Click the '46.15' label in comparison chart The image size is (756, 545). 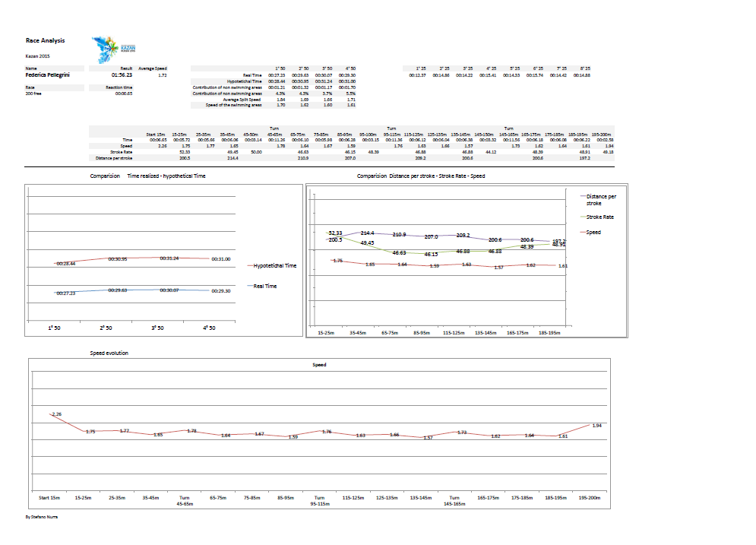431,254
